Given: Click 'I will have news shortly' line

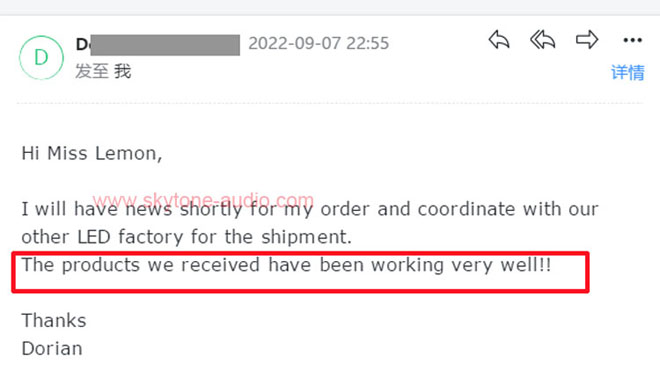Looking at the screenshot, I should [310, 209].
